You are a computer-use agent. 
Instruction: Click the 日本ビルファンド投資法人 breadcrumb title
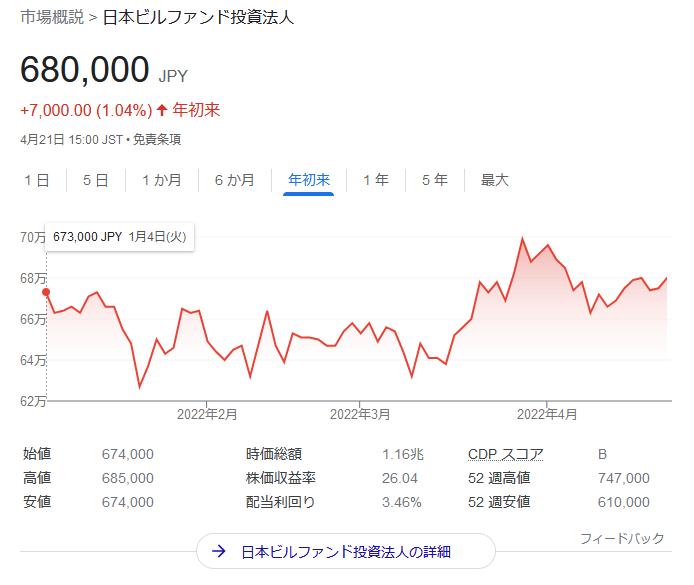click(198, 17)
